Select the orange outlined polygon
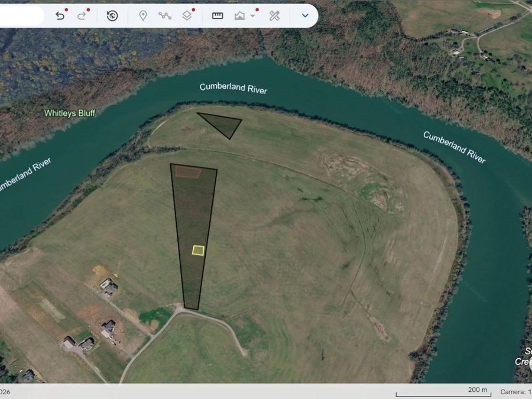 tap(188, 172)
